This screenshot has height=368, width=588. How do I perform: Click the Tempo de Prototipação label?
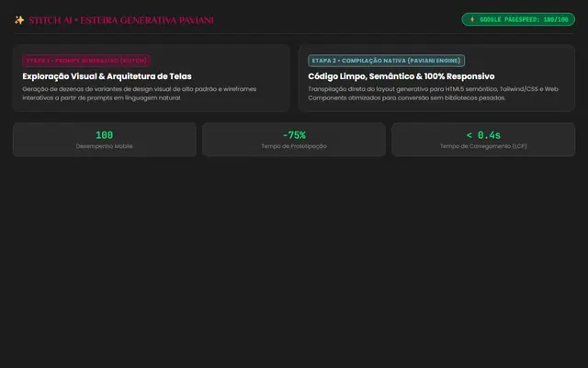pos(294,146)
